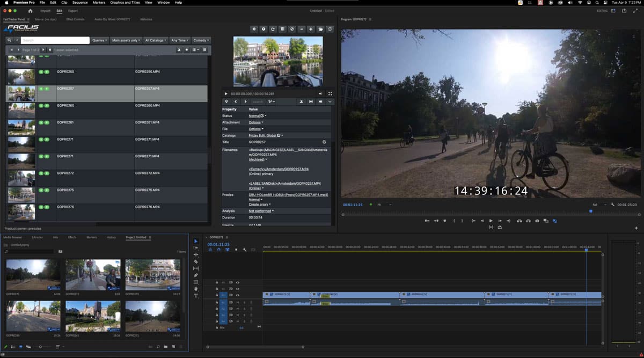Click the minus icon in FastTracker toolbar
Image resolution: width=644 pixels, height=358 pixels.
(302, 29)
